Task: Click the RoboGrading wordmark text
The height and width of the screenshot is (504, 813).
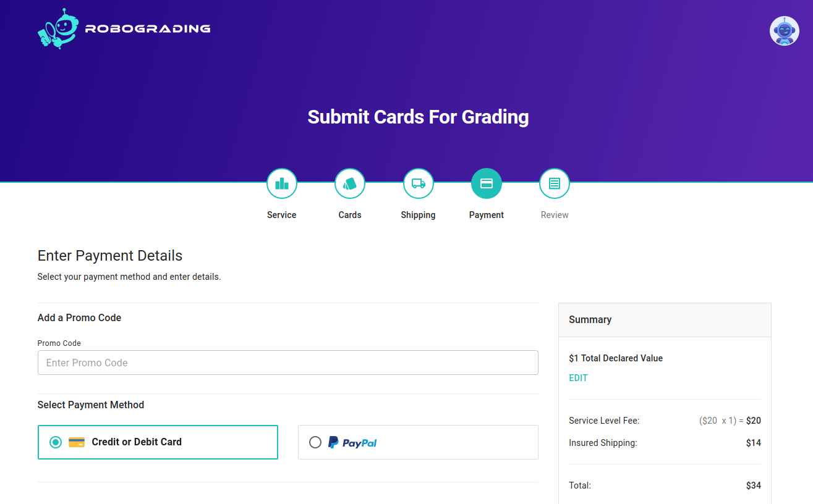Action: (148, 28)
